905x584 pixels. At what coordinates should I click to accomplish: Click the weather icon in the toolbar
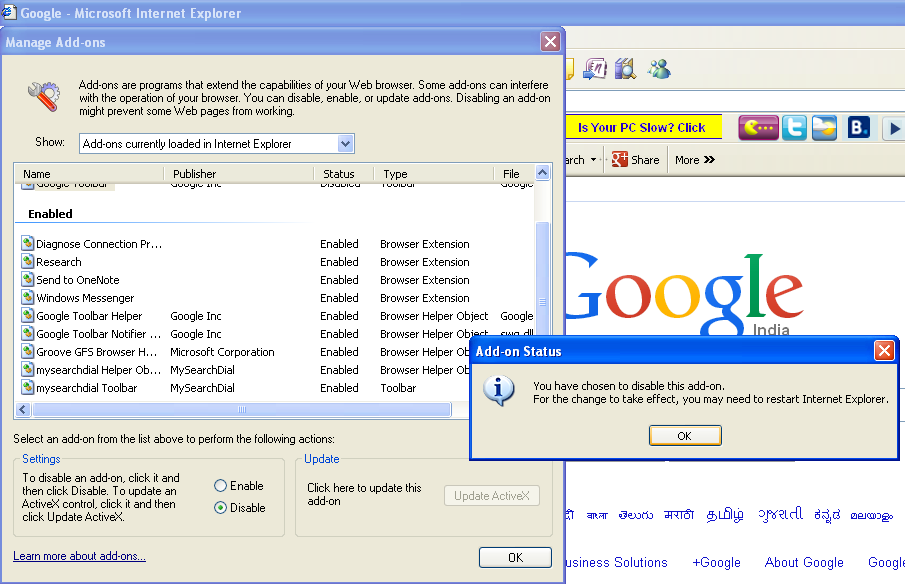coord(825,128)
